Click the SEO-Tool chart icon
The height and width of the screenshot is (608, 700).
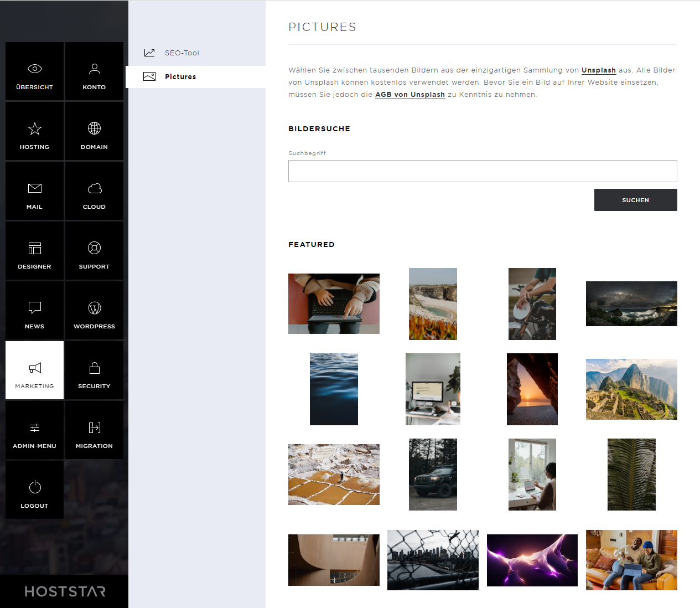(149, 53)
